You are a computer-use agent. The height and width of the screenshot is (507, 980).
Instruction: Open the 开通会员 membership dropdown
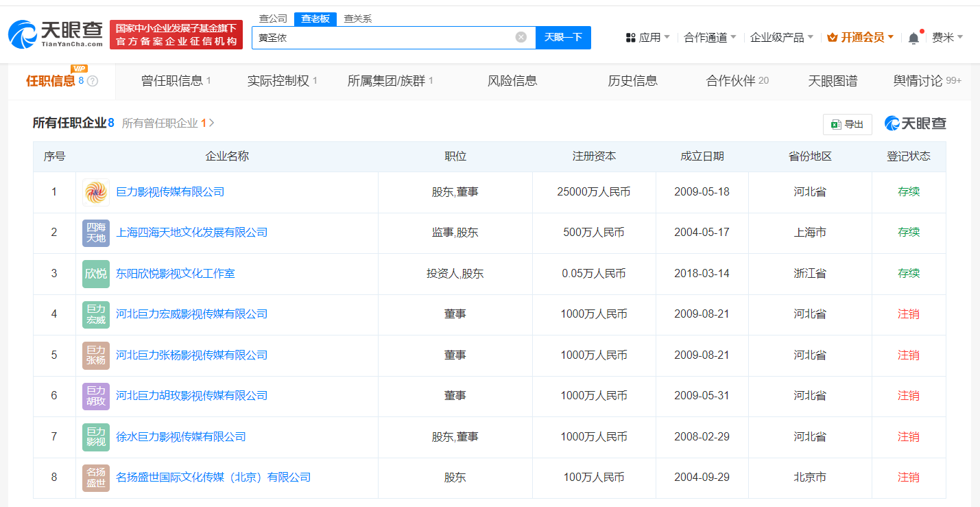pyautogui.click(x=861, y=38)
